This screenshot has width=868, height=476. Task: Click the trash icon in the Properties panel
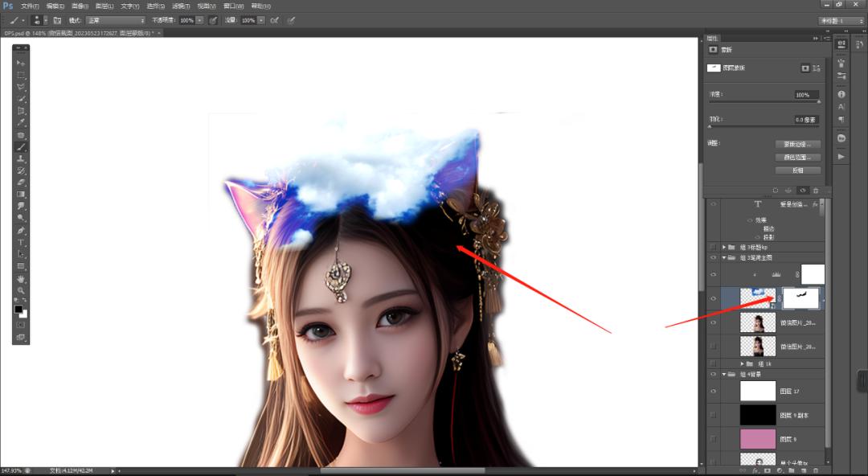(815, 191)
